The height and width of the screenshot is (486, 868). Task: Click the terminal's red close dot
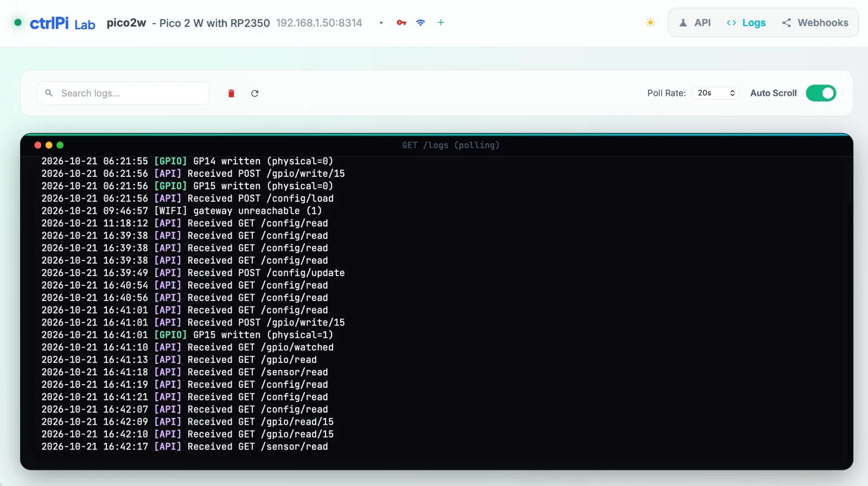(37, 145)
